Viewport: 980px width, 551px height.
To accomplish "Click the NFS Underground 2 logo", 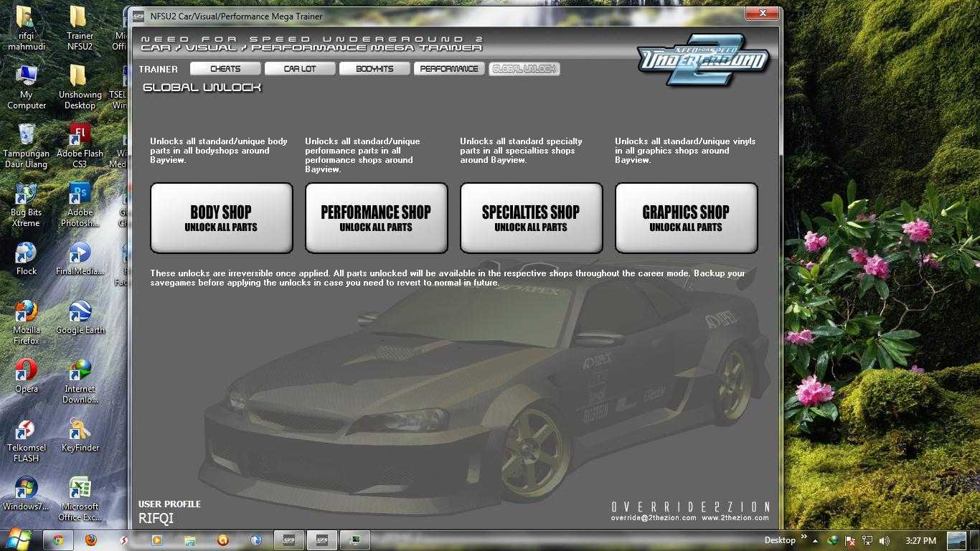I will (703, 60).
